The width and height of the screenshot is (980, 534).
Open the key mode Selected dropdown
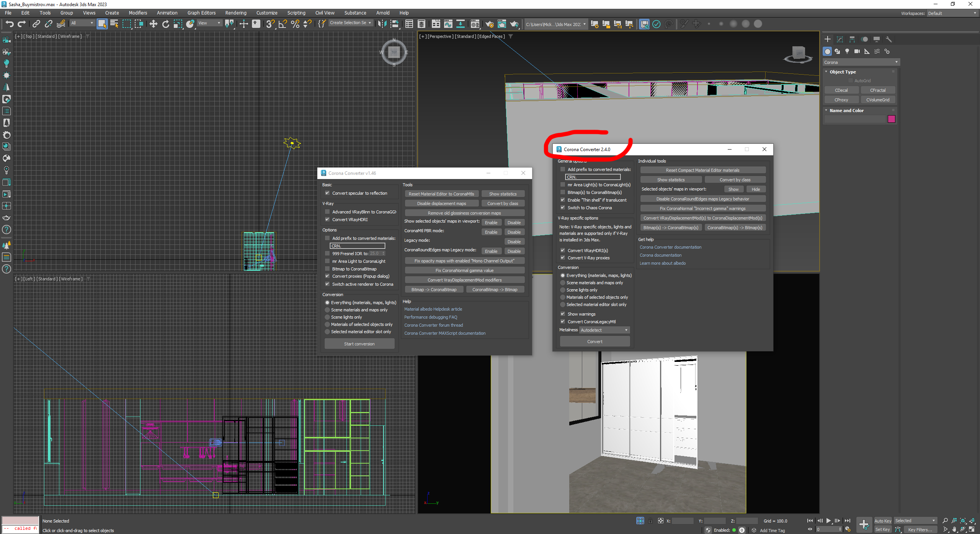click(915, 521)
